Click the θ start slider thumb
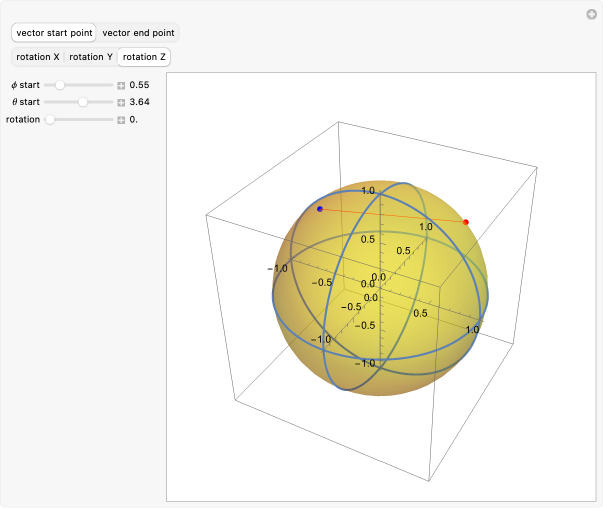 tap(83, 103)
